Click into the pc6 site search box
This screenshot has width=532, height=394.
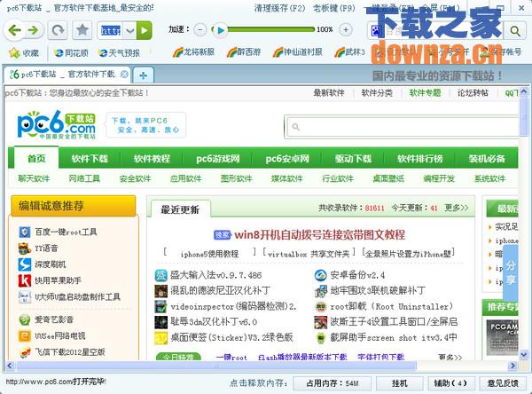(x=402, y=127)
